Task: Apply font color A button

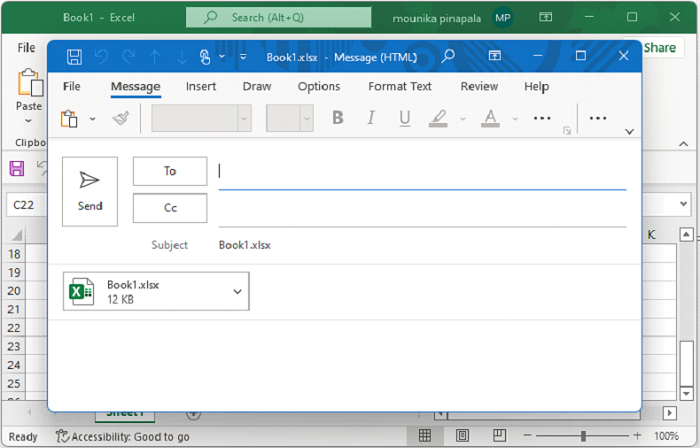Action: click(490, 118)
